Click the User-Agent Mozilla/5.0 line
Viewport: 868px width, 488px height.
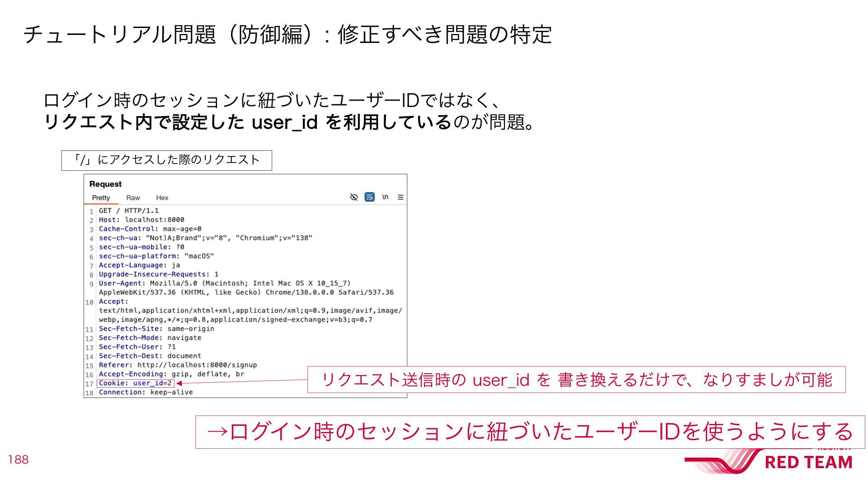point(225,283)
